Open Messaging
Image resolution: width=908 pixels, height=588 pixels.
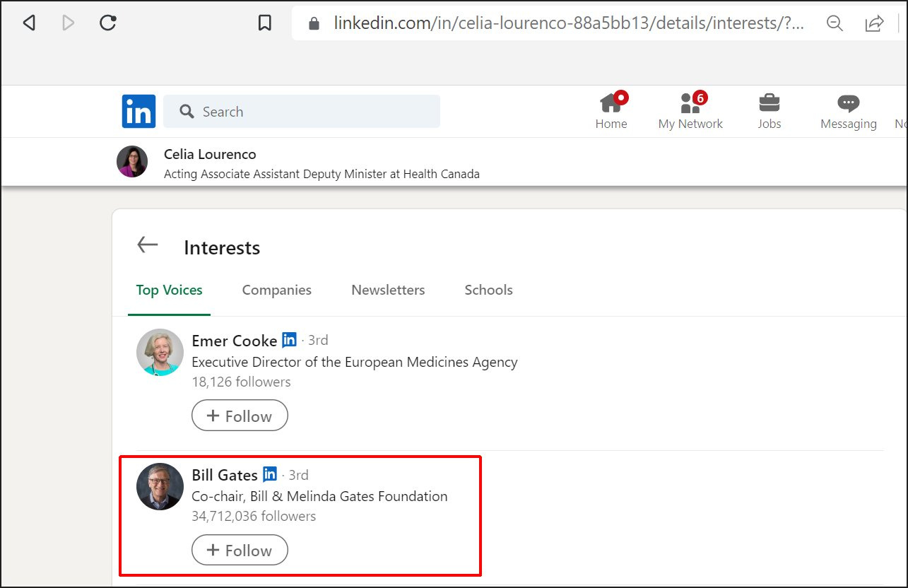point(849,112)
